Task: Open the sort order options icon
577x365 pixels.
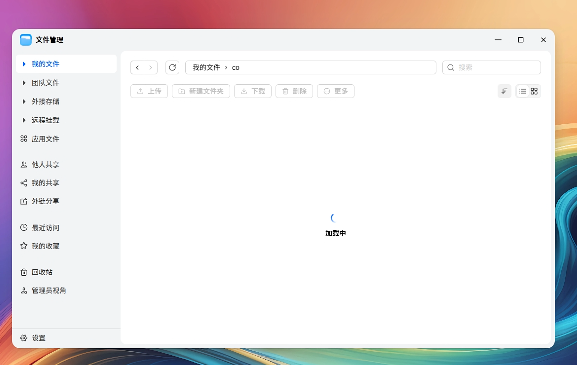Action: (504, 91)
